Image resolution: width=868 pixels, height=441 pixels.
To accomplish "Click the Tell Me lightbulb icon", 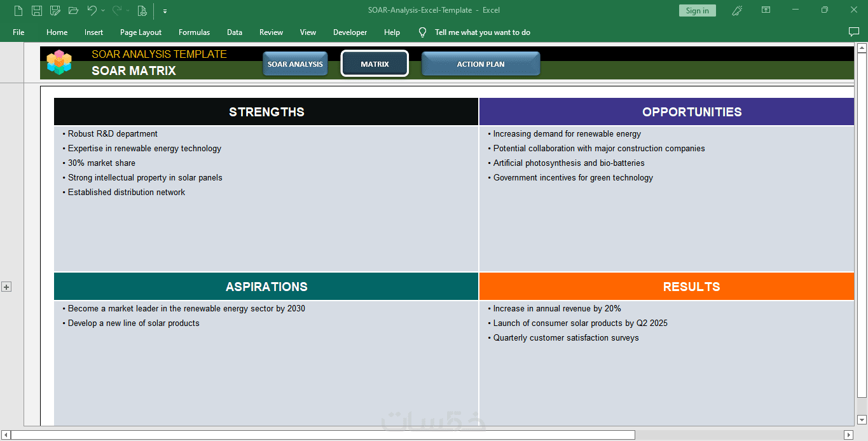I will pos(422,32).
